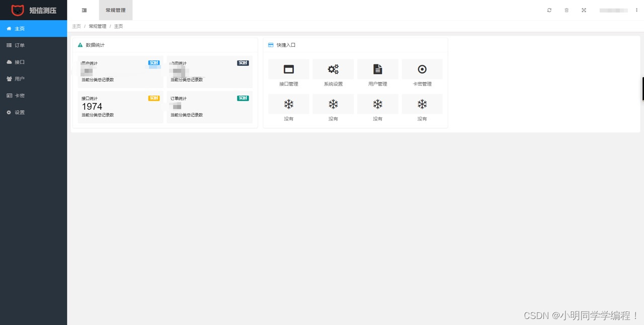Click the 快捷入口 card icon
Image resolution: width=644 pixels, height=325 pixels.
[271, 45]
